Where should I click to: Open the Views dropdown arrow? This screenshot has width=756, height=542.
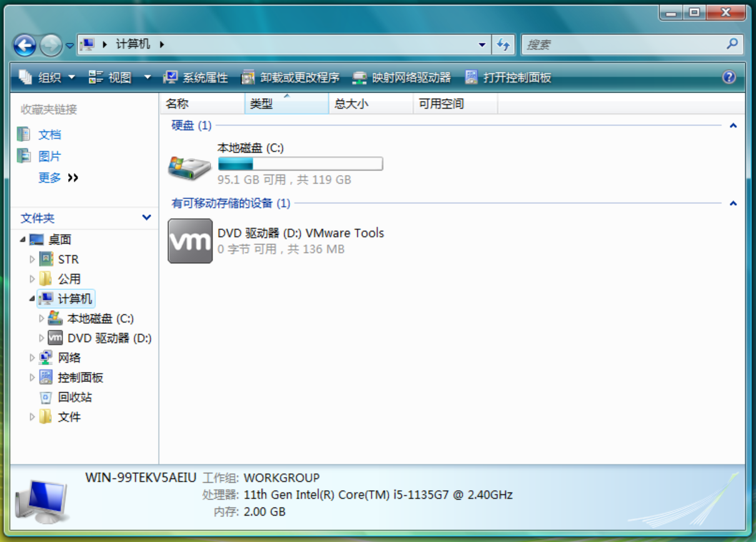point(147,78)
